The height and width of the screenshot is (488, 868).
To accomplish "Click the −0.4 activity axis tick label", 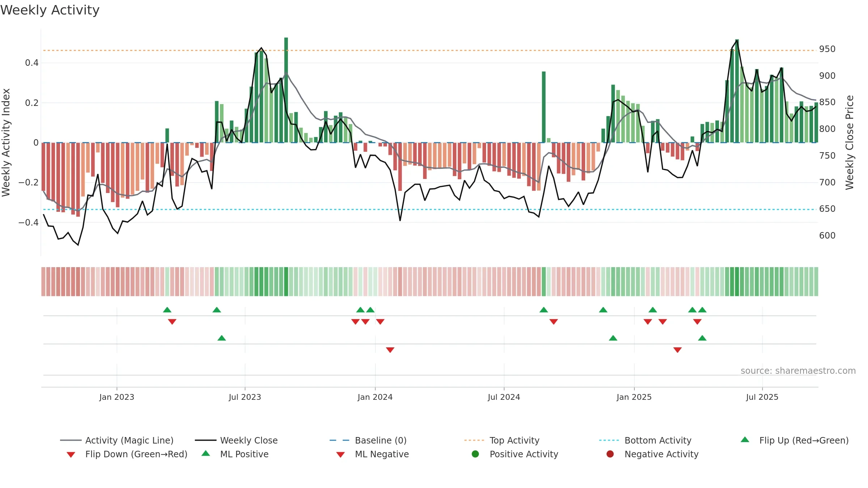I will (29, 222).
